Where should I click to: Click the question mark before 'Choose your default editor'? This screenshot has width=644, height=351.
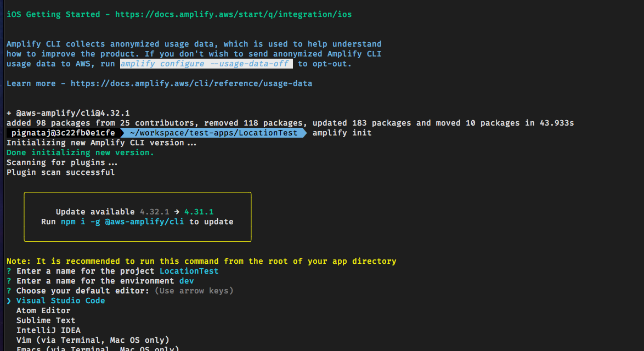(x=9, y=291)
